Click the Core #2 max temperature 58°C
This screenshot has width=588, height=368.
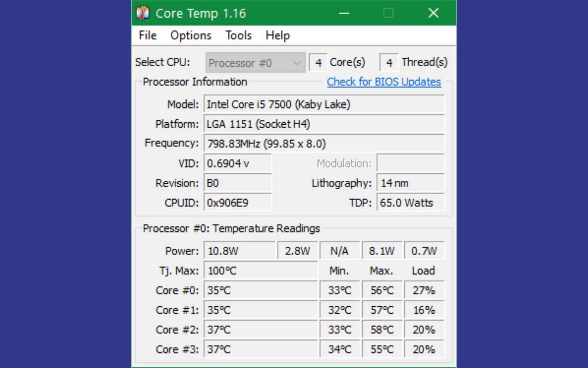coord(382,330)
